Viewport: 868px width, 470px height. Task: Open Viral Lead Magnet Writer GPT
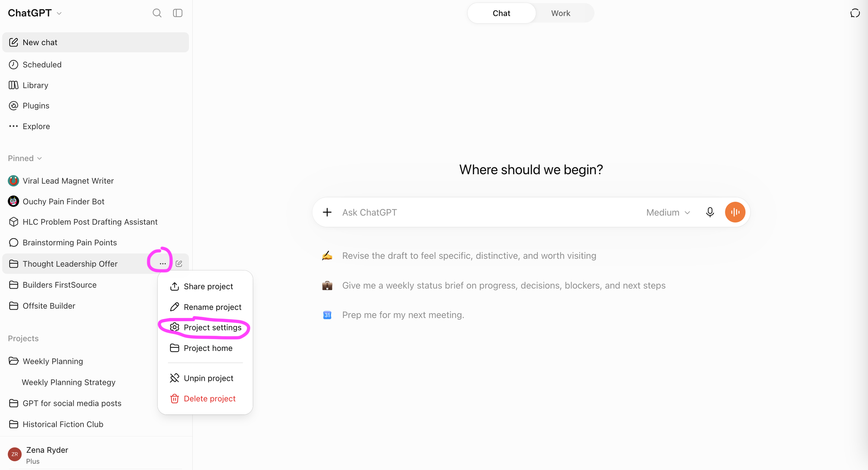[x=95, y=181]
